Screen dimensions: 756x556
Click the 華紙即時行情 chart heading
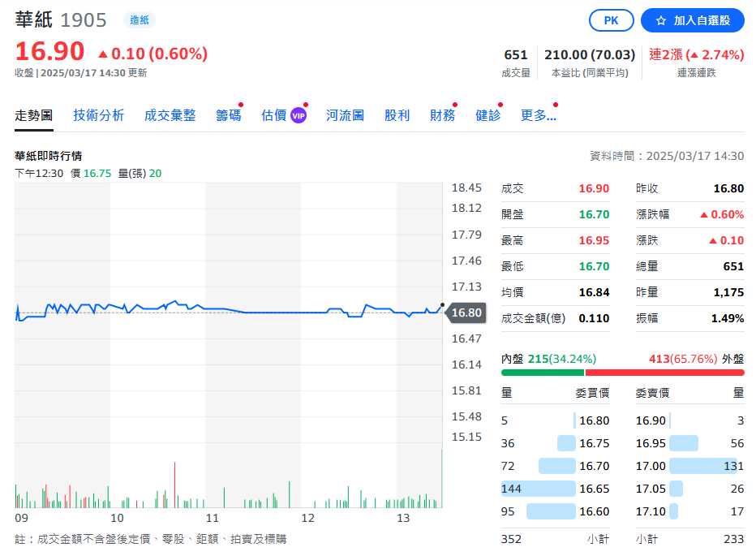tap(48, 156)
